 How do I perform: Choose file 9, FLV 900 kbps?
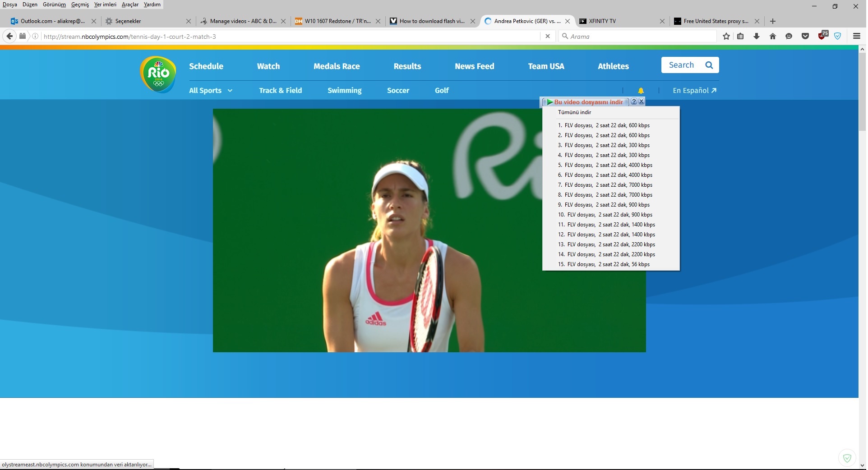point(611,205)
